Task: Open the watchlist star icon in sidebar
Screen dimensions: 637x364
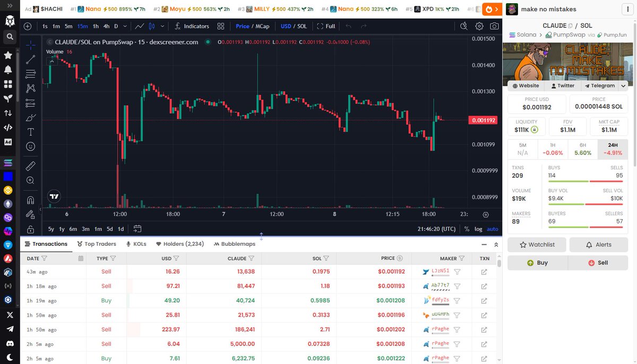Action: click(x=8, y=55)
